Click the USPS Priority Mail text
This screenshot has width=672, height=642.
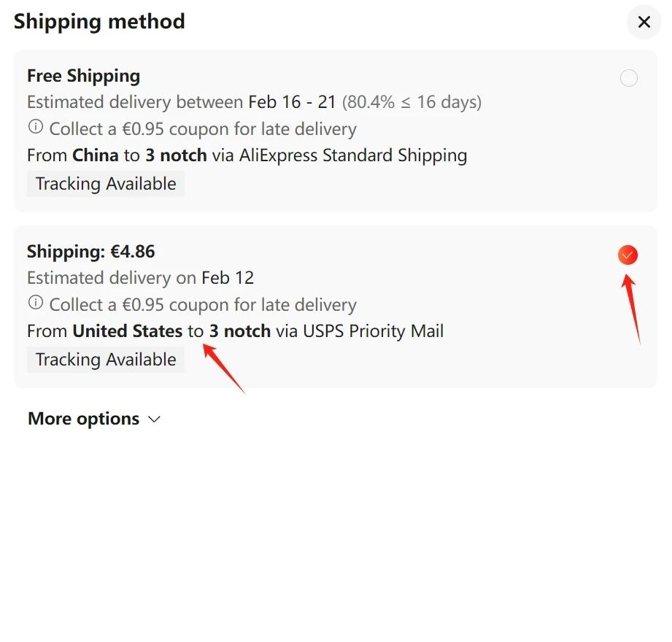click(373, 331)
